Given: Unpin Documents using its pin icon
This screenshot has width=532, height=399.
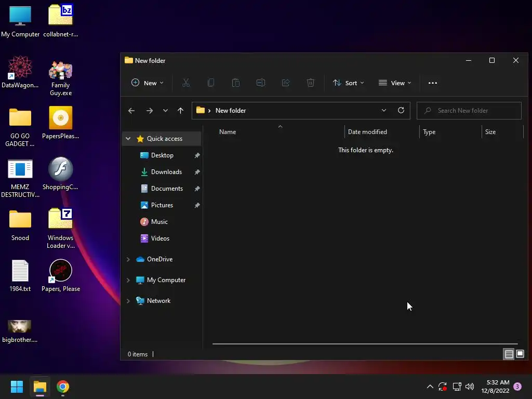Looking at the screenshot, I should coord(197,189).
